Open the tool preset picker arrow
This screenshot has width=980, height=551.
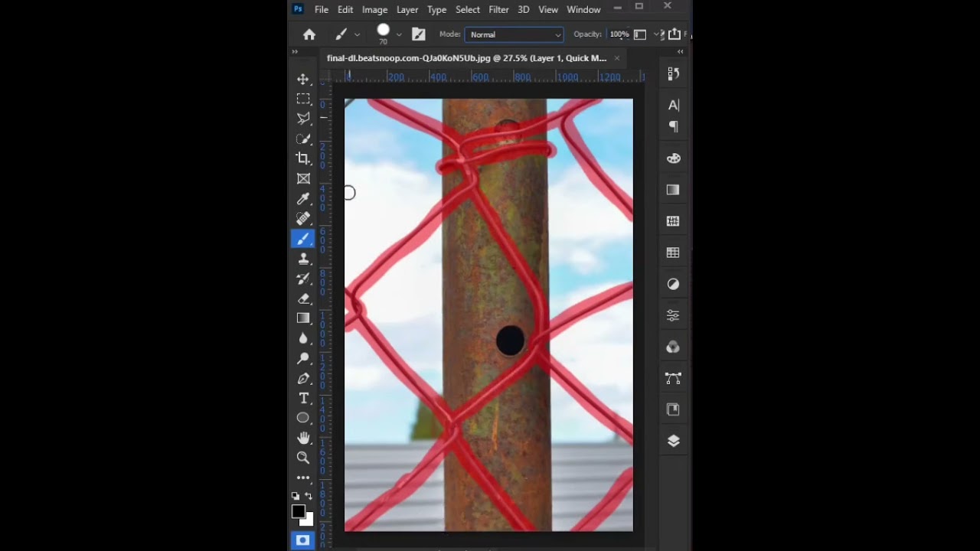pos(357,34)
